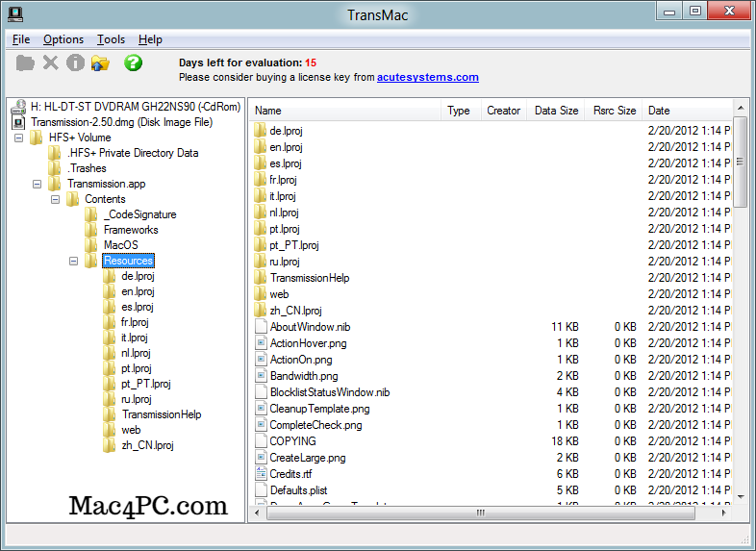Click the MacOS folder icon in tree
Viewport: 756px width, 551px height.
pos(91,245)
